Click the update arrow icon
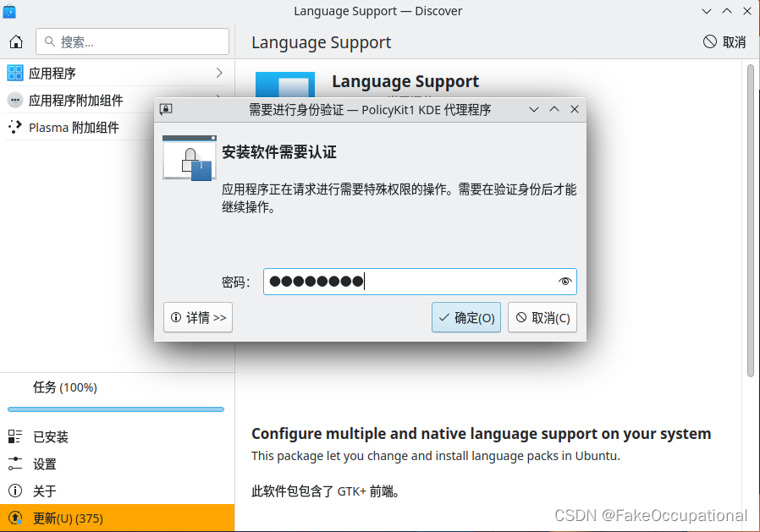Image resolution: width=760 pixels, height=532 pixels. pos(15,518)
